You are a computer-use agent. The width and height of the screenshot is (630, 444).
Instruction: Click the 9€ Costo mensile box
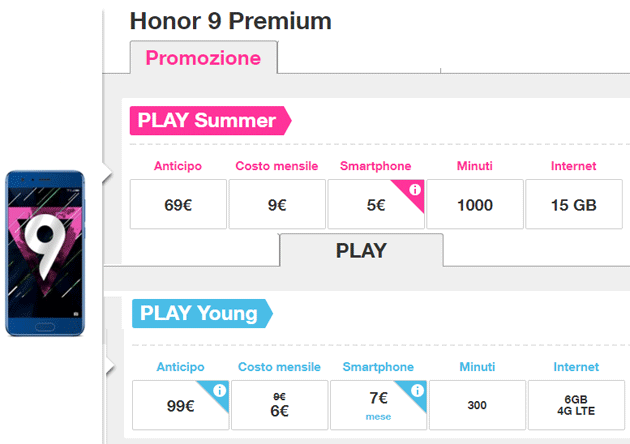coord(276,204)
